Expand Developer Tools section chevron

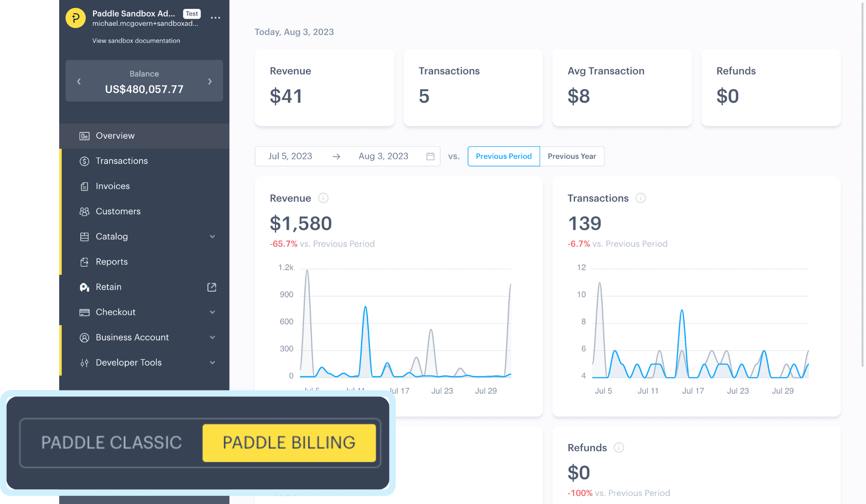pos(212,363)
